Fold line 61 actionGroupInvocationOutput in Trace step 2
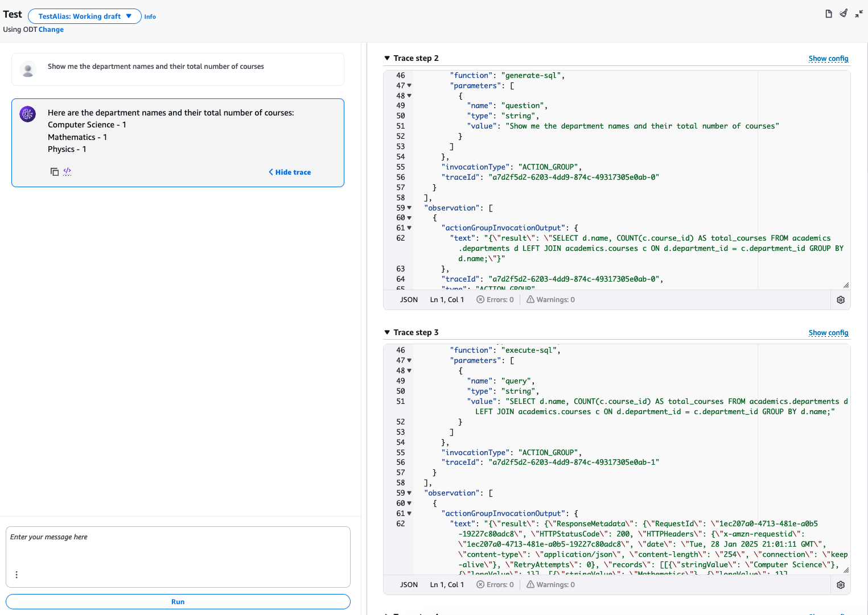The image size is (868, 615). [409, 228]
